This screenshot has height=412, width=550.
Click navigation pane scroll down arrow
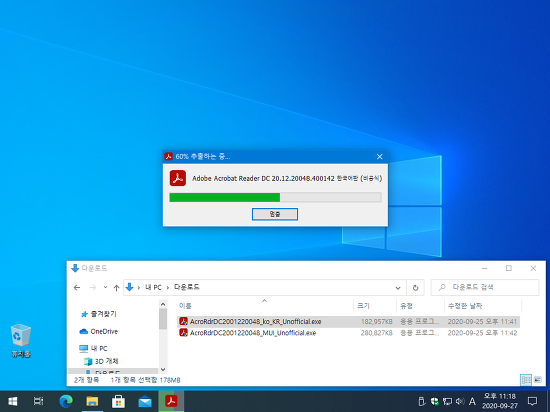[163, 369]
